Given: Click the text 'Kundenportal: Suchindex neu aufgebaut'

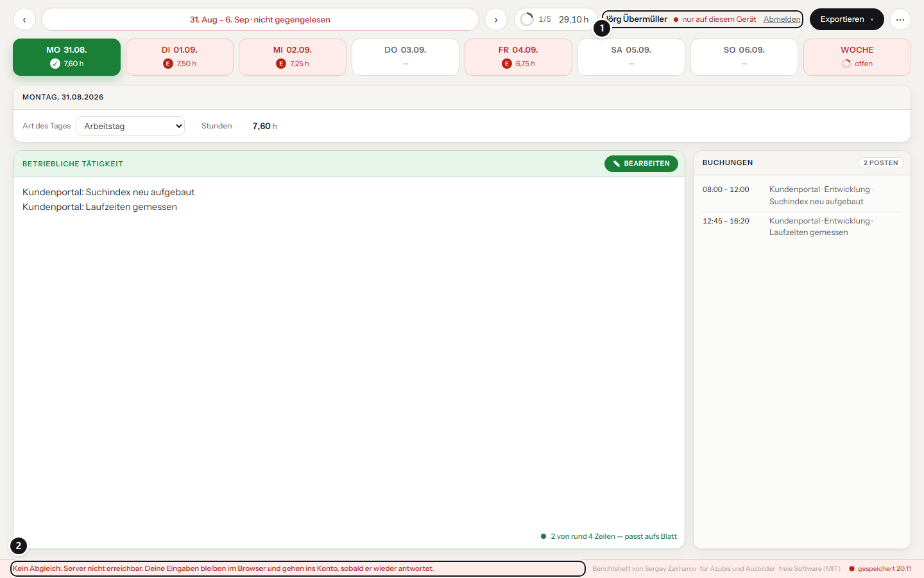Looking at the screenshot, I should coord(108,192).
